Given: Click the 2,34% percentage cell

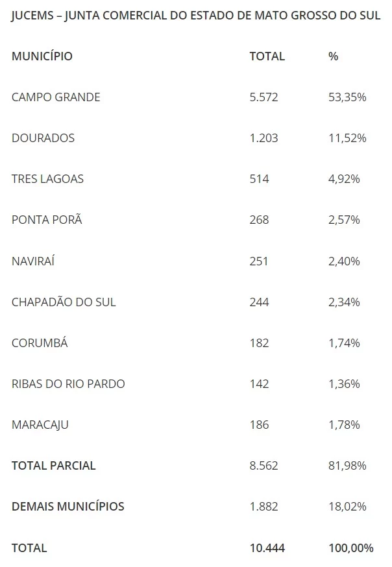Looking at the screenshot, I should tap(344, 302).
